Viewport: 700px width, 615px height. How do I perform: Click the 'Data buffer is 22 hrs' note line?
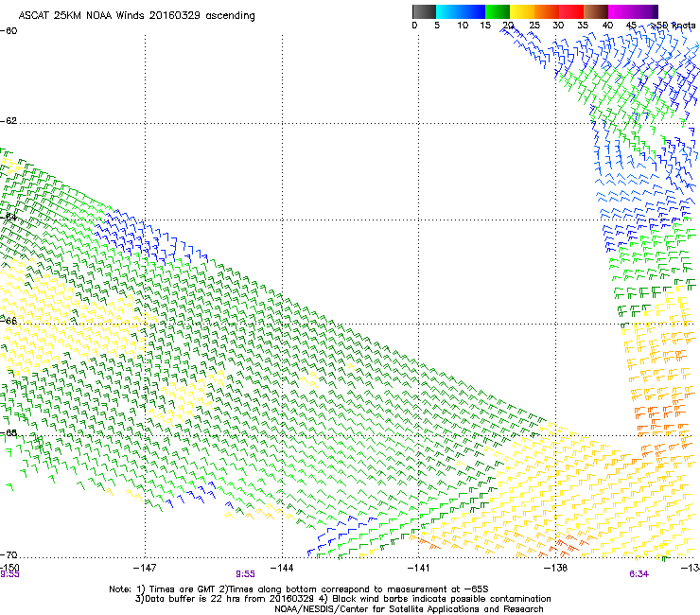click(x=342, y=599)
